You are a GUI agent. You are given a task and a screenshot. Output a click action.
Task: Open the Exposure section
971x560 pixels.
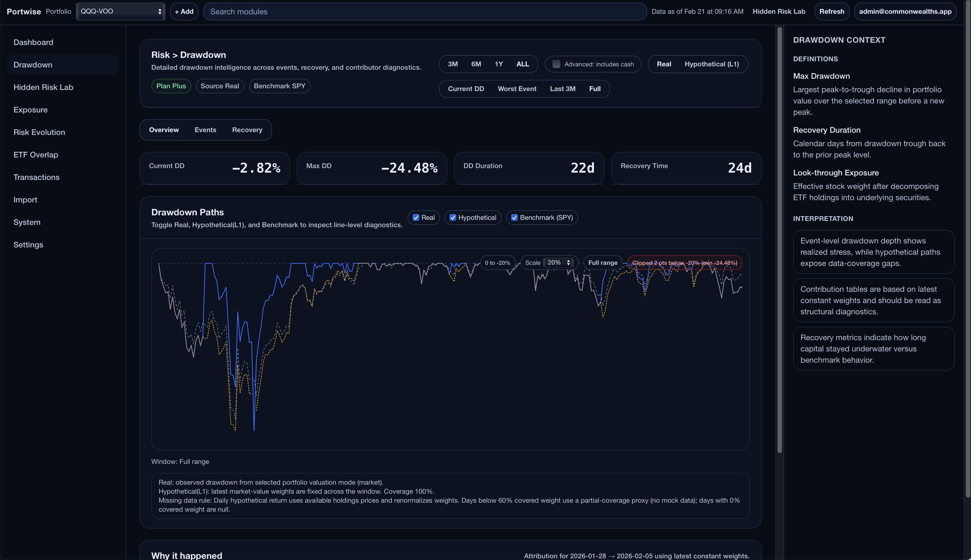pyautogui.click(x=30, y=110)
